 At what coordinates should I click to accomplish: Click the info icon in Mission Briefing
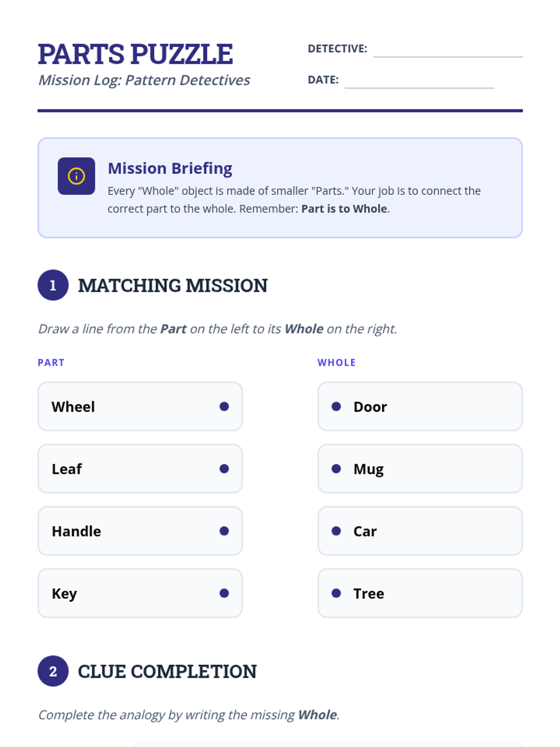click(x=76, y=176)
